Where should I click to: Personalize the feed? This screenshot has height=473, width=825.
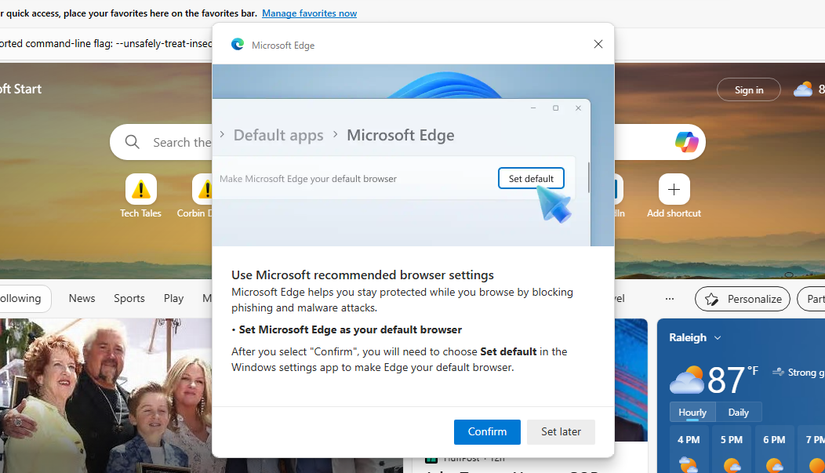[742, 299]
